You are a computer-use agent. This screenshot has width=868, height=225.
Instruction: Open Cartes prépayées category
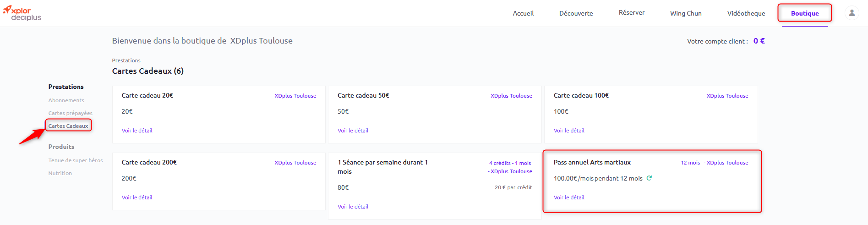pos(71,113)
